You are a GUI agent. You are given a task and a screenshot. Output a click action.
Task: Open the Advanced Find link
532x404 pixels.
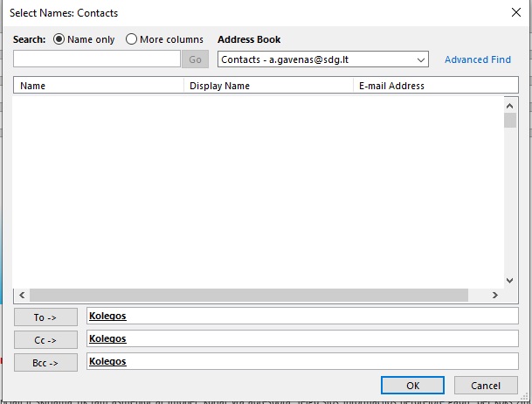pos(477,59)
